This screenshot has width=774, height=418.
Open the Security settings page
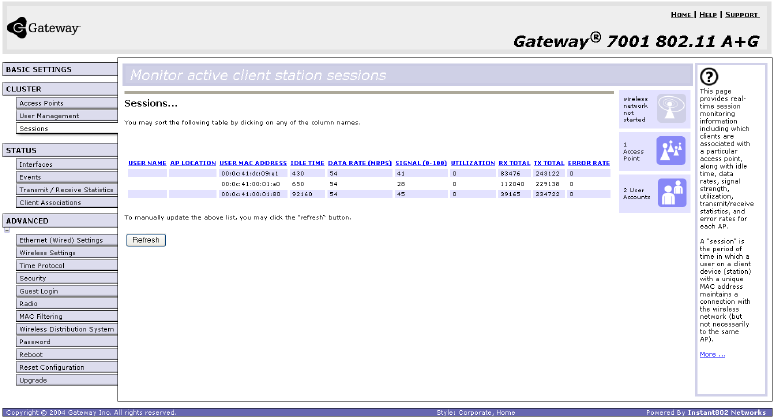point(67,278)
